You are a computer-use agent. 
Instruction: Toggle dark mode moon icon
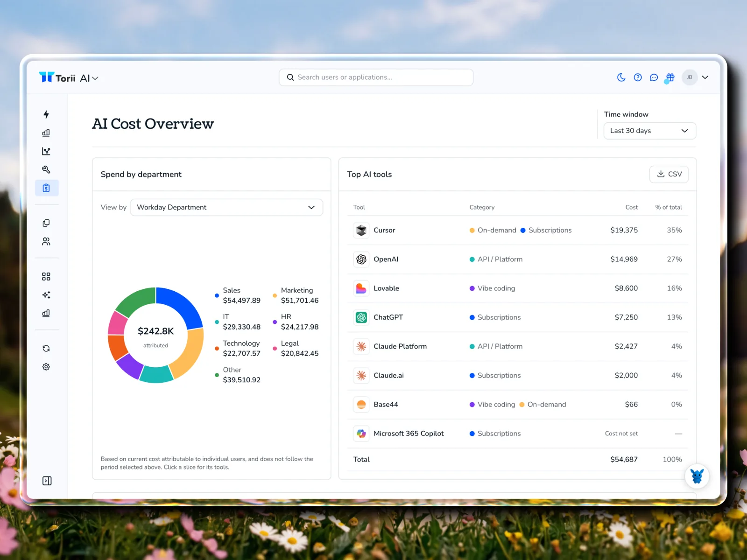point(621,77)
